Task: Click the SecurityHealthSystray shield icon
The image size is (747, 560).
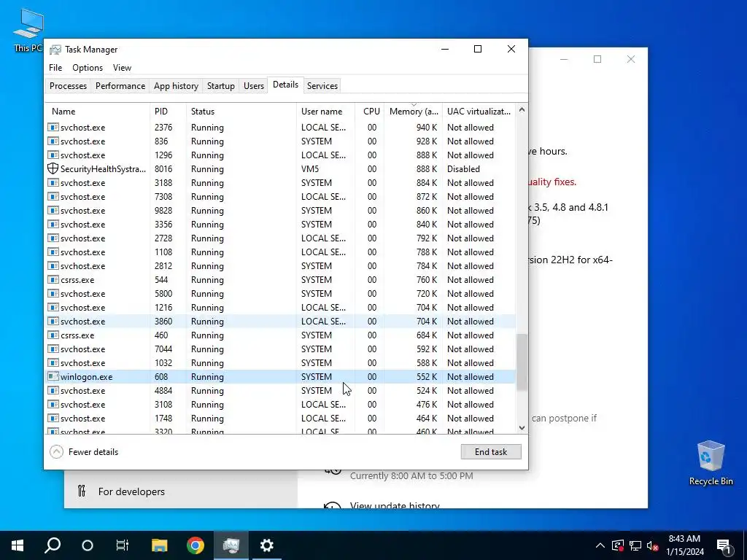Action: [53, 168]
